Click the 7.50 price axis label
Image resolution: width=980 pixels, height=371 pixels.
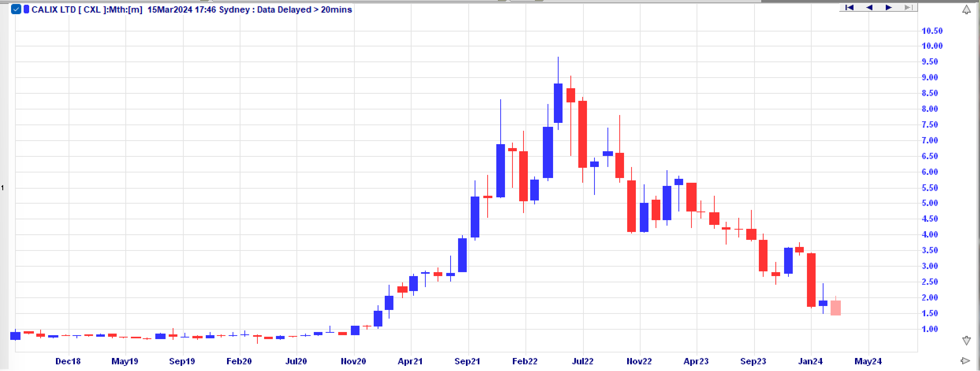(930, 124)
